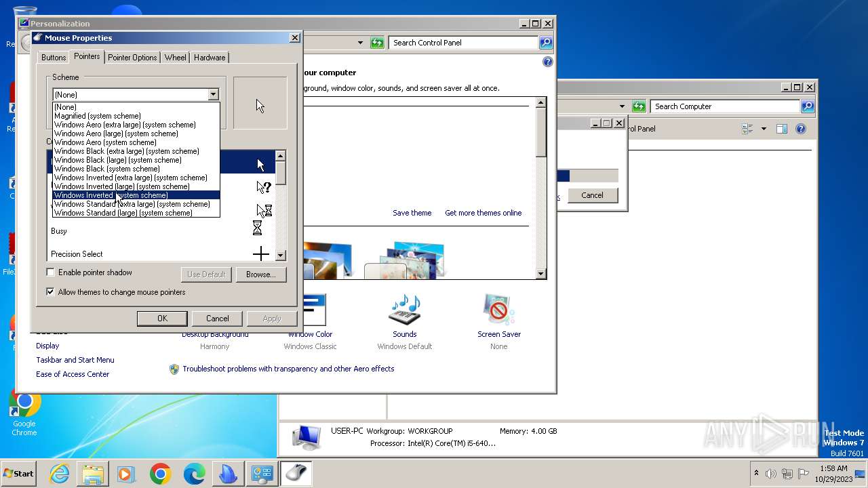Click themes list scrollbar down arrow
The image size is (868, 488).
(540, 274)
